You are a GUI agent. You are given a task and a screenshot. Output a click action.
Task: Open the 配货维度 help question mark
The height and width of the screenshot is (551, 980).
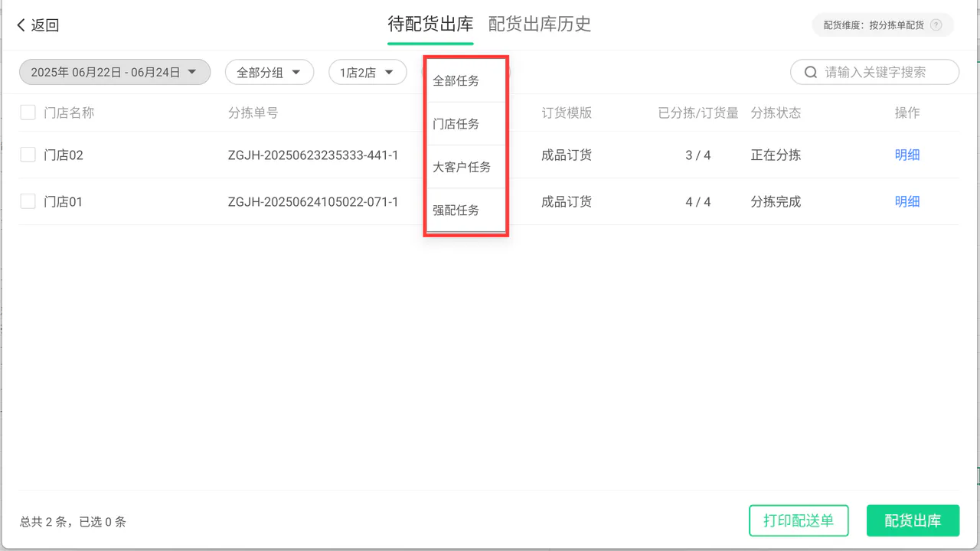pyautogui.click(x=936, y=25)
